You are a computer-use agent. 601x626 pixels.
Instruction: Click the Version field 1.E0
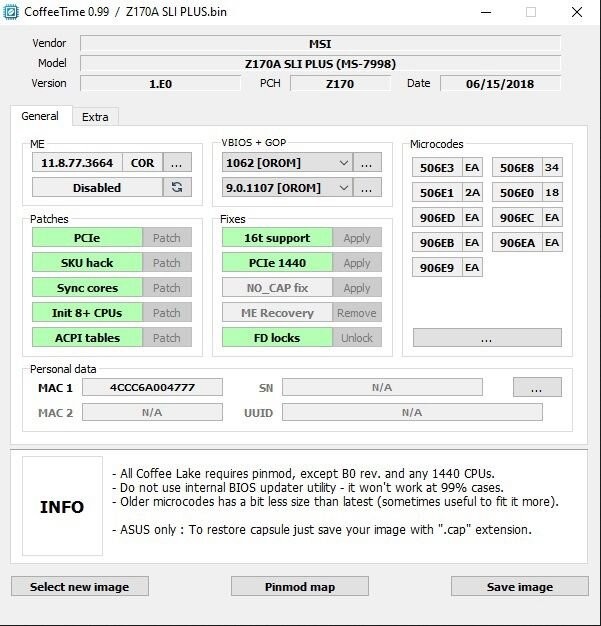pos(161,83)
